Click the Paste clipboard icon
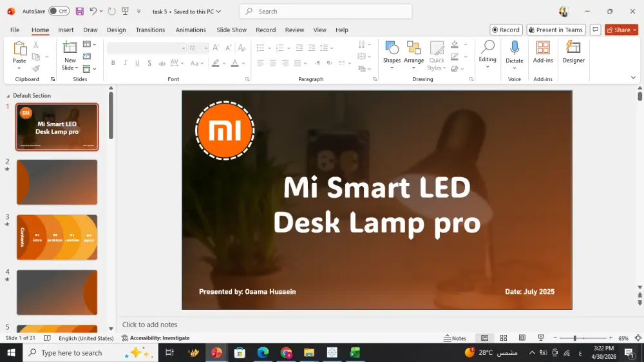Screen dimensions: 644x362 [19, 48]
